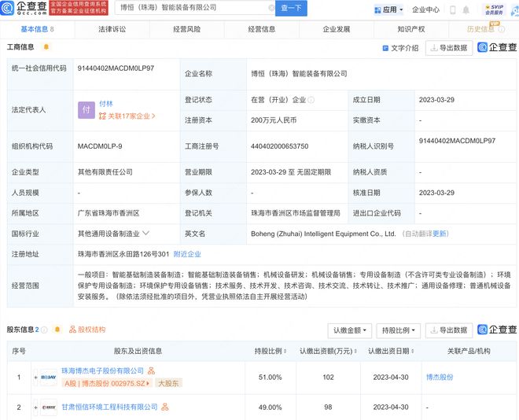This screenshot has height=420, width=519.
Task: Switch to the 企业发展 tab
Action: [337, 29]
